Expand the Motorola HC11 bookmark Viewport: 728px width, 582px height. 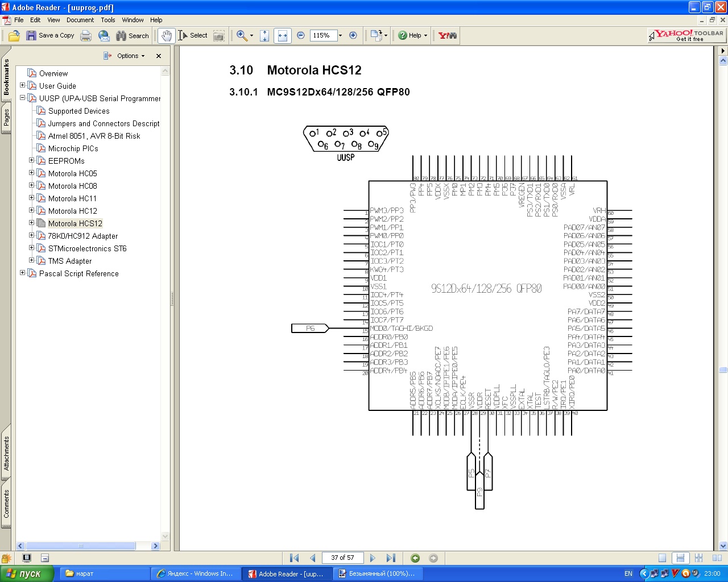pos(32,198)
